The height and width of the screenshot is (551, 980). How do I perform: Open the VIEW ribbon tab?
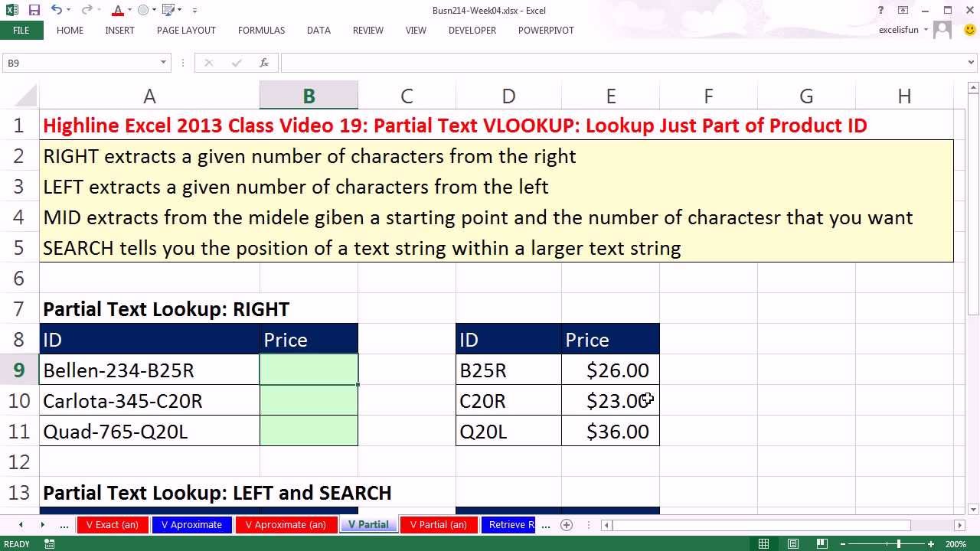click(416, 31)
